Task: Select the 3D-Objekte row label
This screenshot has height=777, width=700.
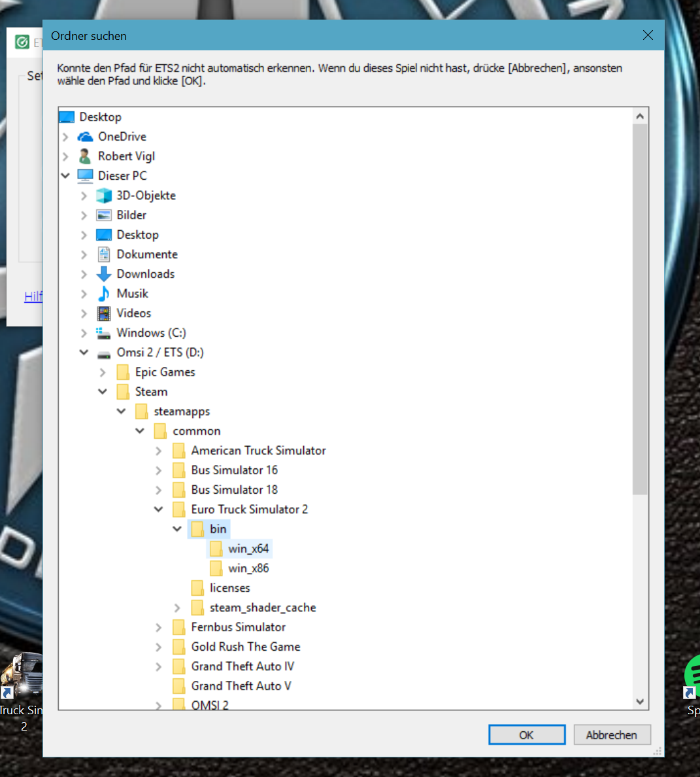Action: [146, 196]
